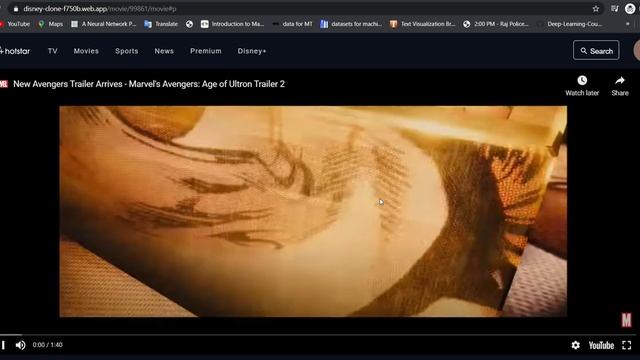
Task: Enter fullscreen mode
Action: (x=627, y=345)
